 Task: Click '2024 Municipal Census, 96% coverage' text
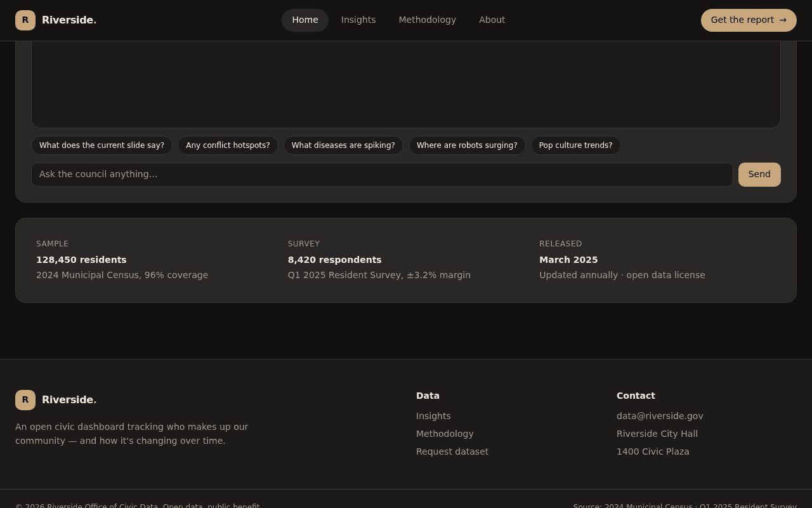(122, 275)
